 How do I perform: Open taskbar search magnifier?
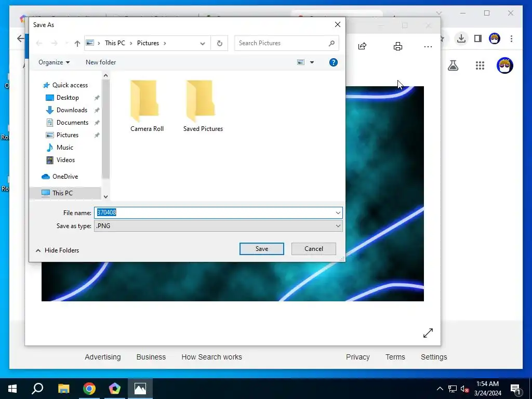pos(37,389)
